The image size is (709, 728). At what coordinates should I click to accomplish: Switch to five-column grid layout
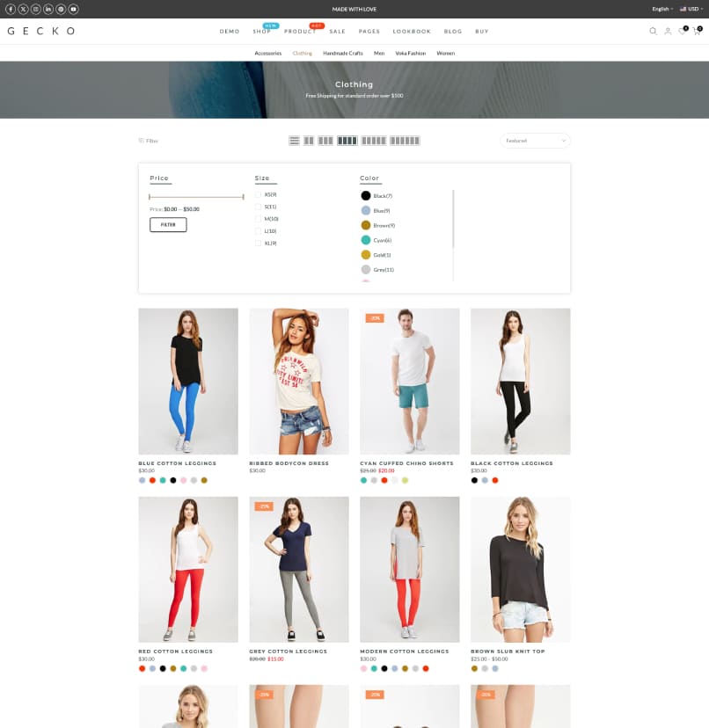pos(374,141)
